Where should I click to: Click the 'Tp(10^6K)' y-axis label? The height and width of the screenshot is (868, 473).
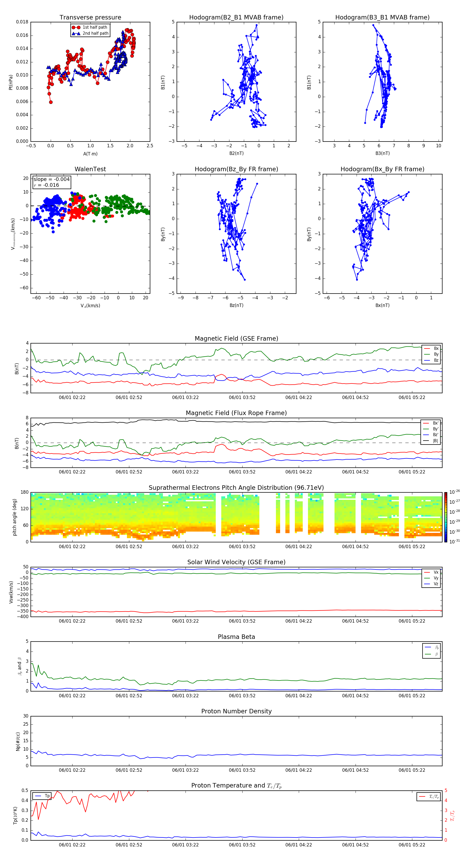15,815
